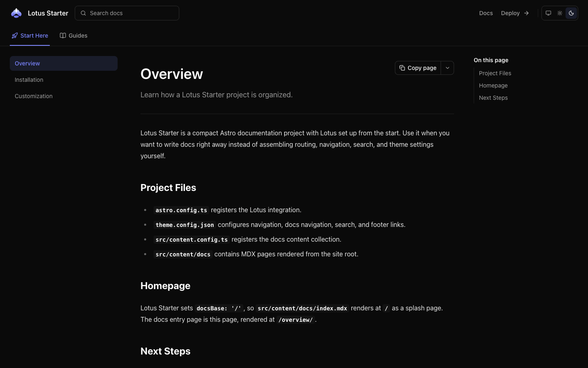Click the /overview/ code snippet
588x368 pixels.
point(296,320)
